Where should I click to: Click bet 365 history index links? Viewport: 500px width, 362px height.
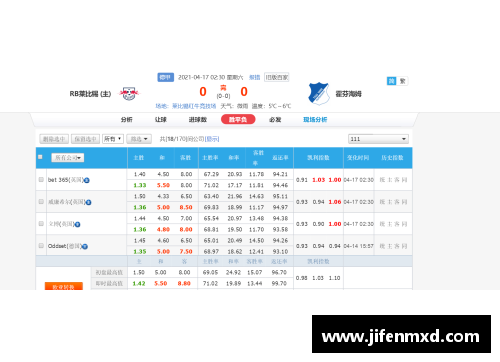[x=393, y=180]
